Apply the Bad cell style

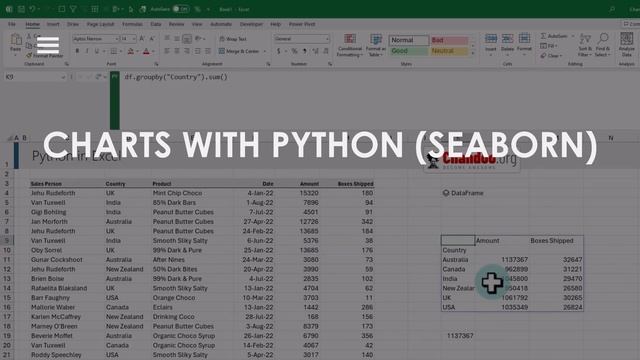449,40
